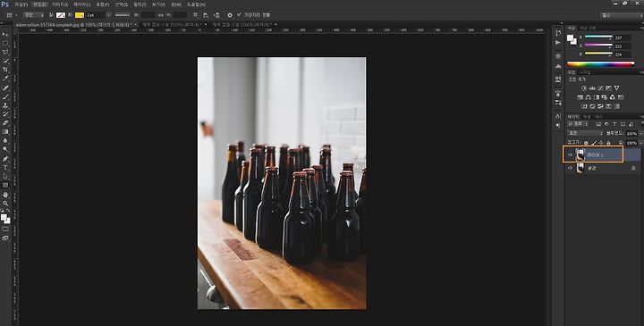Click the color spectrum ramp
The image size is (644, 326).
(600, 64)
